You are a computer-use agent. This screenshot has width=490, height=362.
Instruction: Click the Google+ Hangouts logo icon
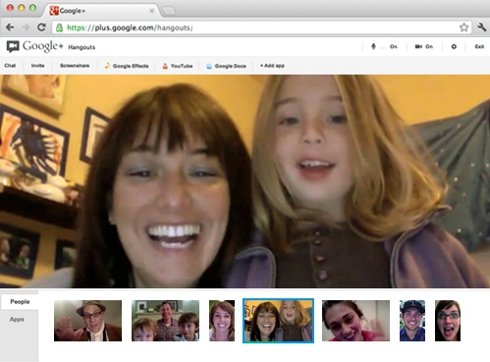pyautogui.click(x=13, y=47)
